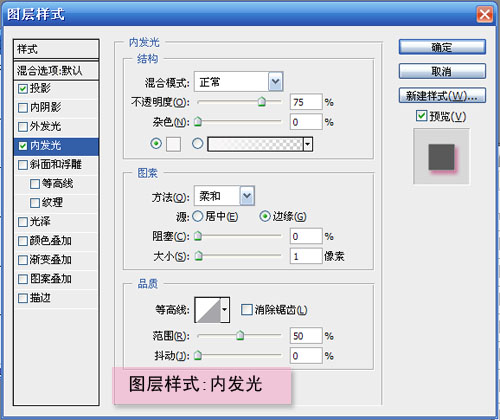The height and width of the screenshot is (420, 500).
Task: Click 新建样式(W)... button
Action: [x=442, y=96]
